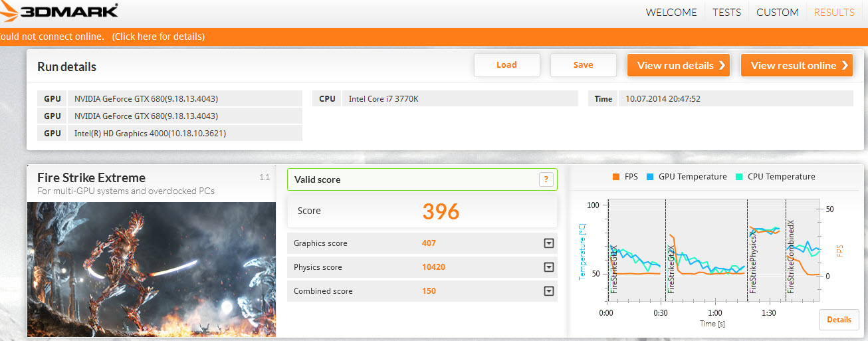The width and height of the screenshot is (868, 341).
Task: Click the 3DMark logo
Action: click(60, 11)
